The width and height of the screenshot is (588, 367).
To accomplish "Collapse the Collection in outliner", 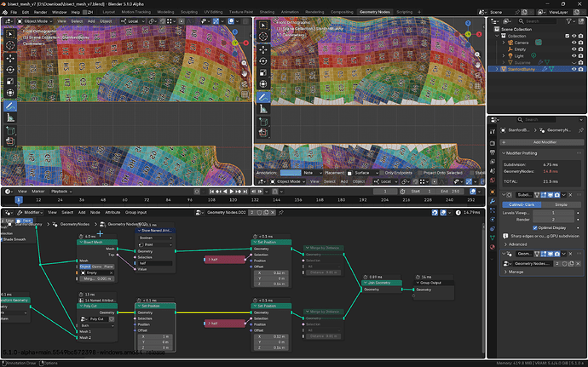I will pyautogui.click(x=498, y=36).
